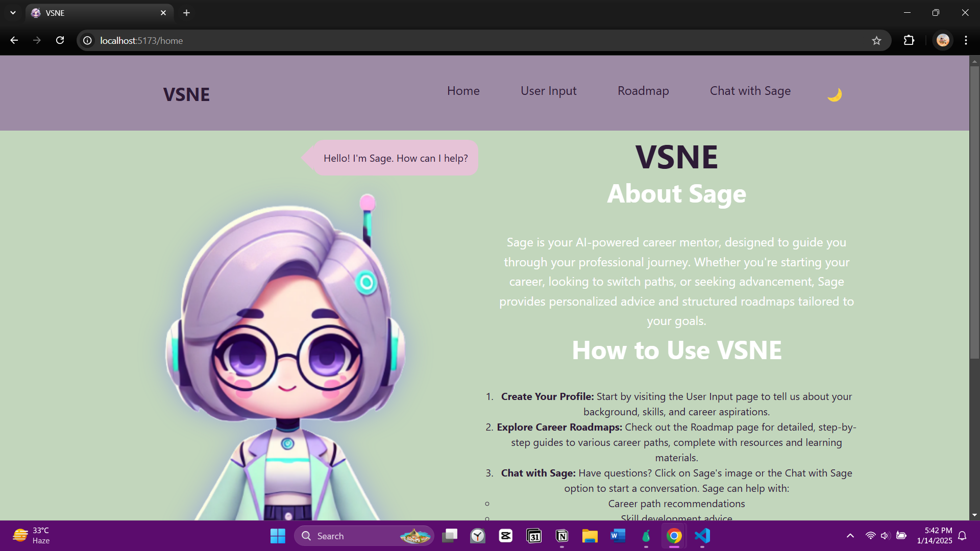
Task: Open a new browser tab
Action: tap(187, 13)
